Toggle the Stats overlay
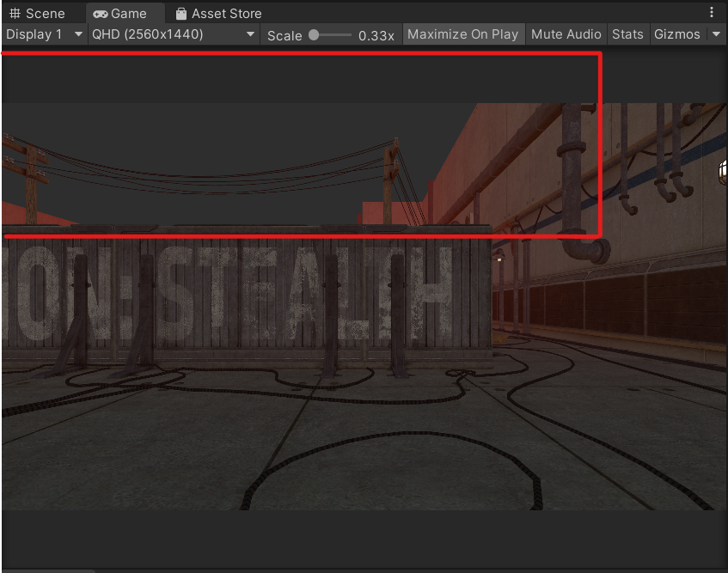Viewport: 728px width, 573px height. point(627,34)
